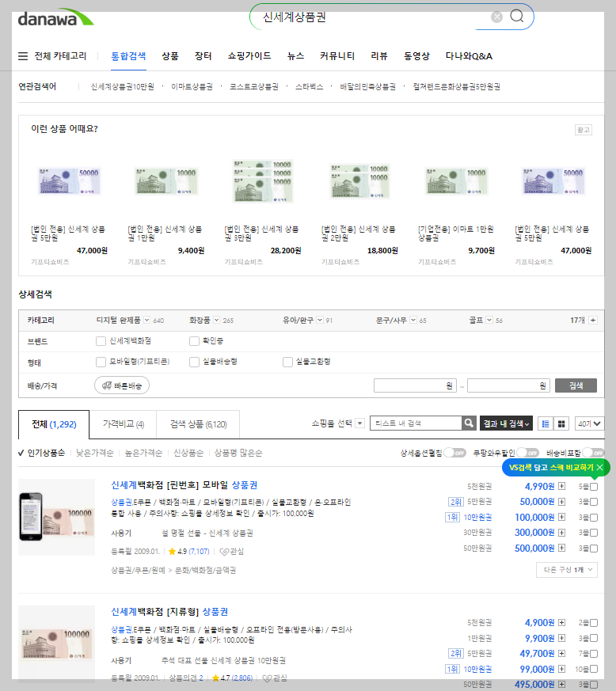Expand the 화장품 category dropdown
Screen dimensions: 616x691
(216, 320)
